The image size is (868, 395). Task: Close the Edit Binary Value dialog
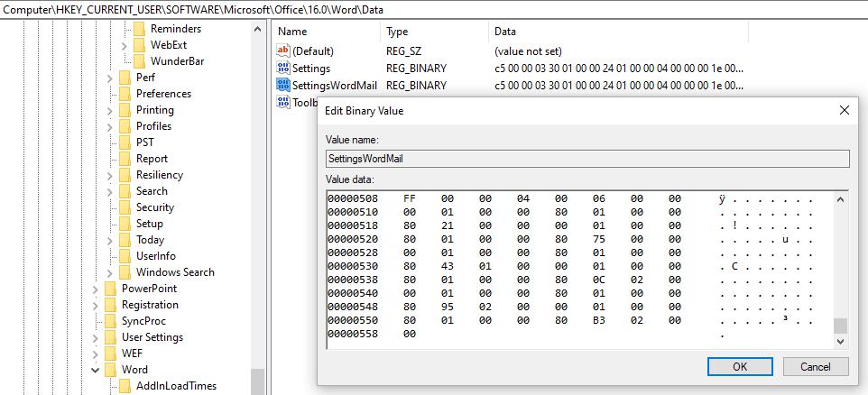845,110
